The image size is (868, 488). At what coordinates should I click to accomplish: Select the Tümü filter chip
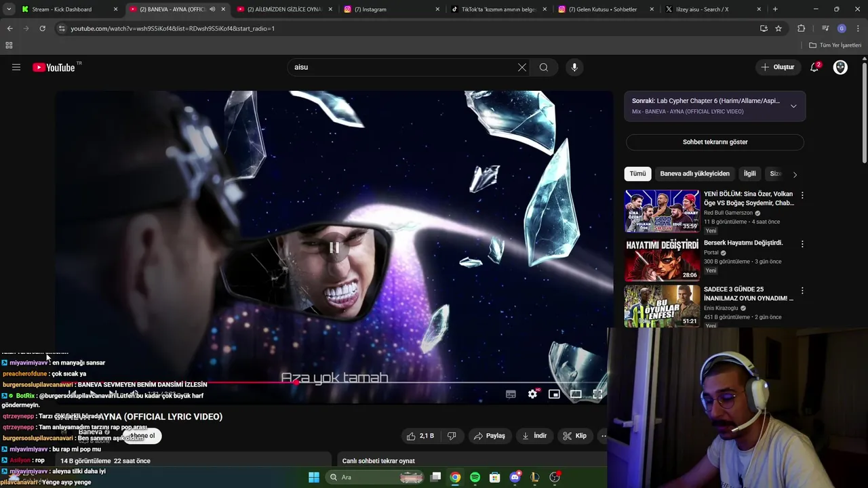coord(638,174)
